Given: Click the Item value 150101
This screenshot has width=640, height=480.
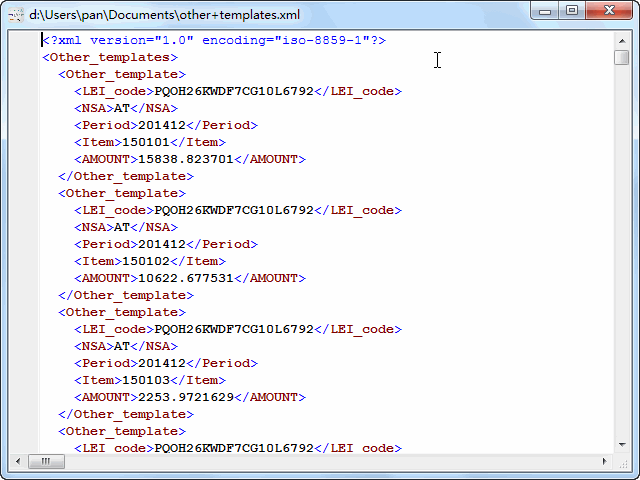Looking at the screenshot, I should click(x=146, y=142).
